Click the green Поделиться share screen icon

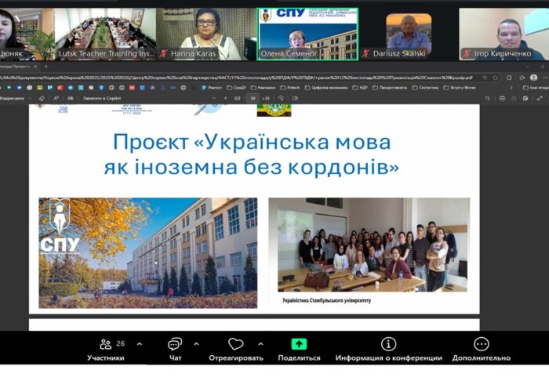point(299,343)
